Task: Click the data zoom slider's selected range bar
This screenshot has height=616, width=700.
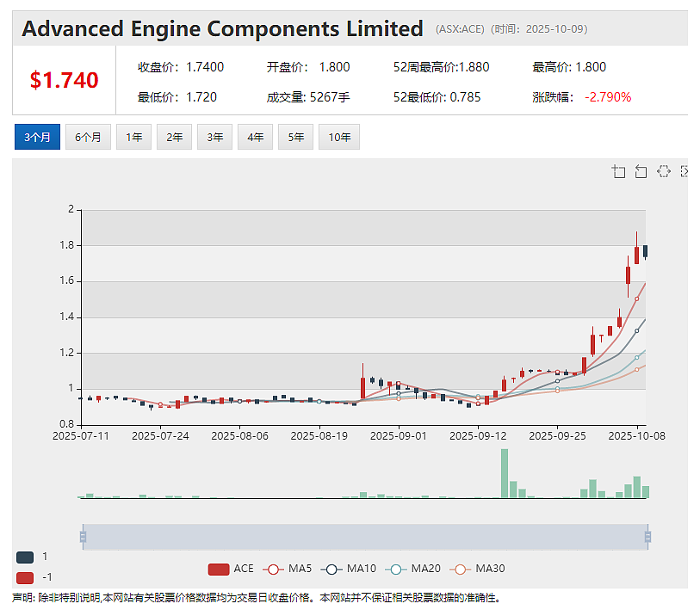Action: click(365, 537)
